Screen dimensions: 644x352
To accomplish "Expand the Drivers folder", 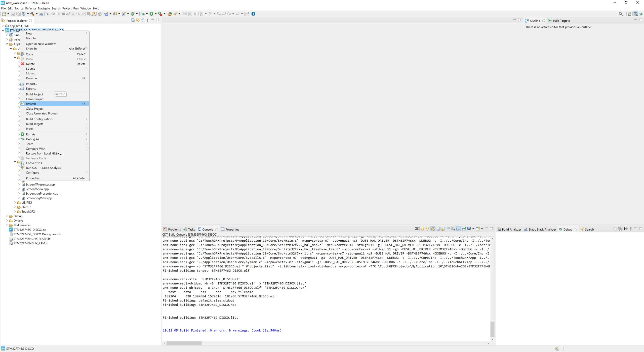I will tap(7, 221).
